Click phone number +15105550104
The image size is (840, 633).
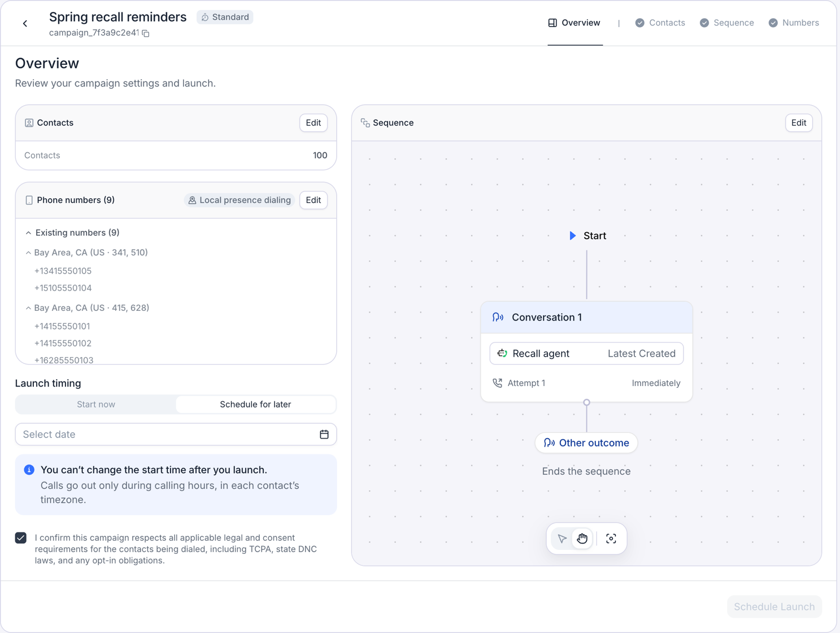63,288
